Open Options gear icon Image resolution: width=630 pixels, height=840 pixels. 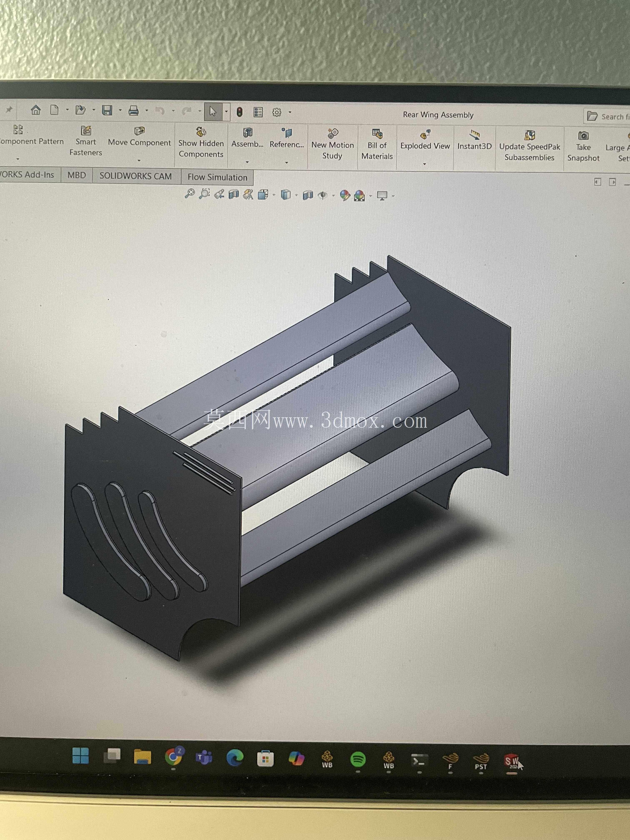277,112
